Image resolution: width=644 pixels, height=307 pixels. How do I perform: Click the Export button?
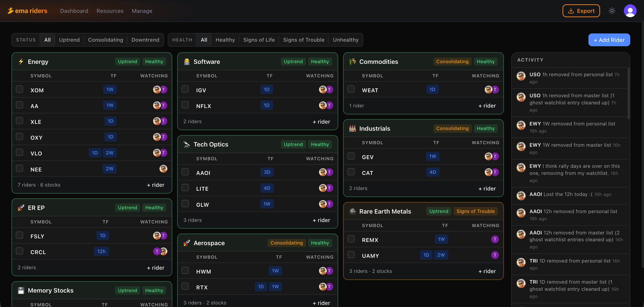click(x=581, y=11)
